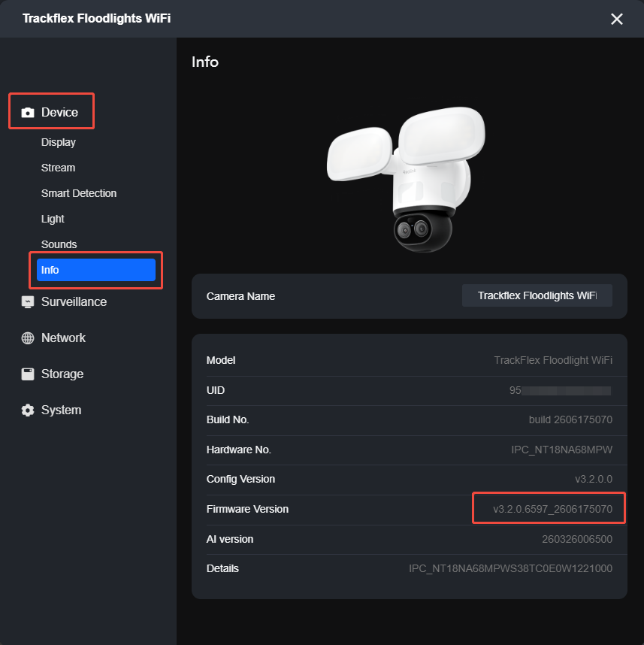Click Details value IPC_NT18NA68MPWS38TC0E0W1221000
The image size is (644, 645).
pos(510,569)
